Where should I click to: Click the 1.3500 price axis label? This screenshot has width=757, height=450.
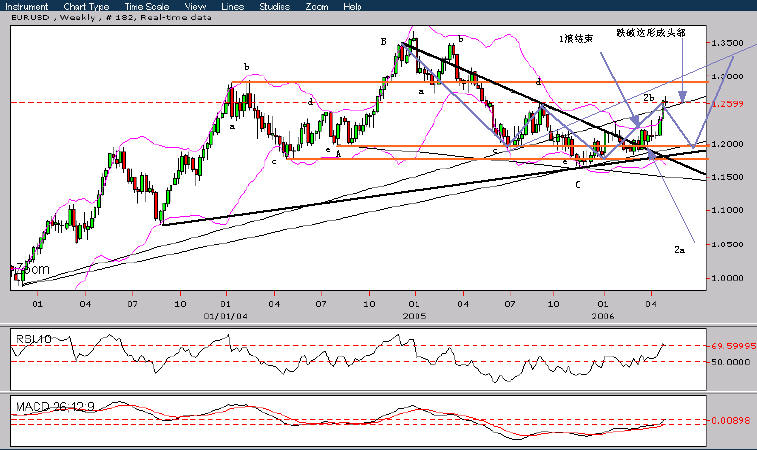(x=727, y=43)
